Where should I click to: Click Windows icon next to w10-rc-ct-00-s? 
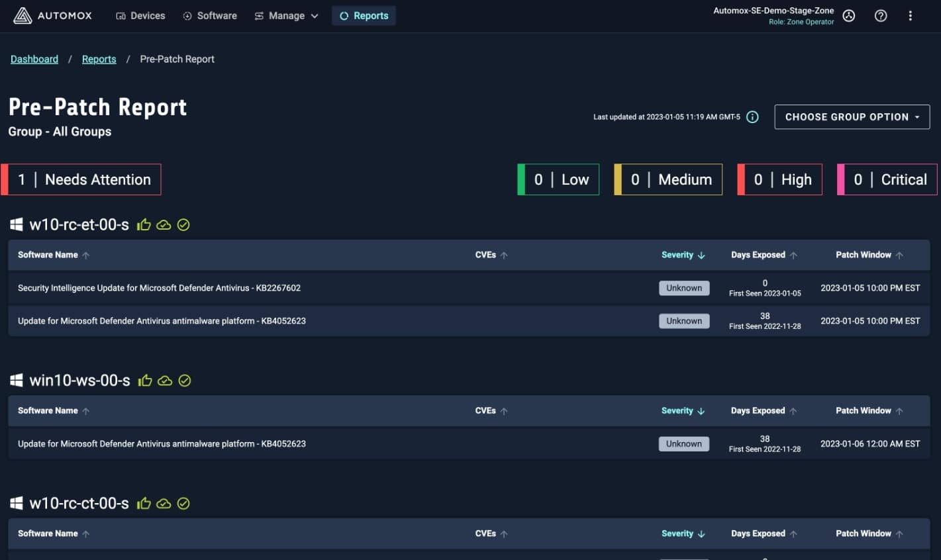coord(17,504)
